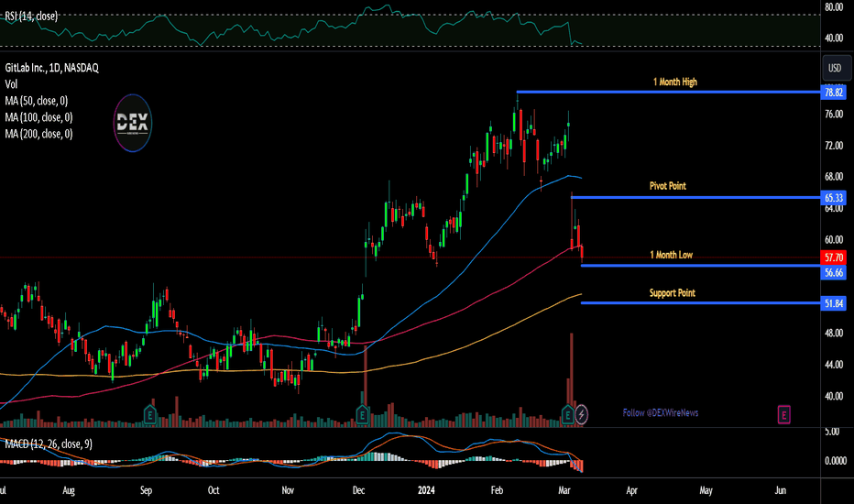
Task: Select the 1 Month Low annotation text
Action: point(671,255)
